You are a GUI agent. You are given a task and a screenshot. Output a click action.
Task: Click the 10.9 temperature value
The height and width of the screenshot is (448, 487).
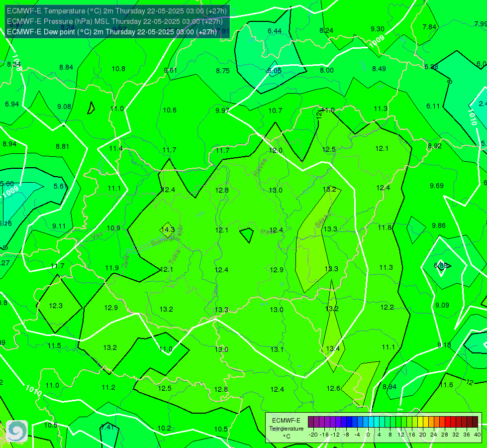114,228
